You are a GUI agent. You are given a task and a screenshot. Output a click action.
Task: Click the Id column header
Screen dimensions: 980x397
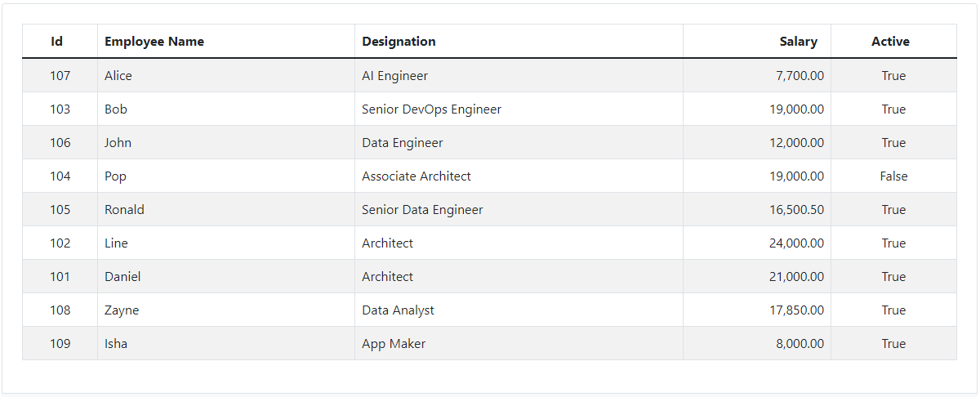pos(57,42)
